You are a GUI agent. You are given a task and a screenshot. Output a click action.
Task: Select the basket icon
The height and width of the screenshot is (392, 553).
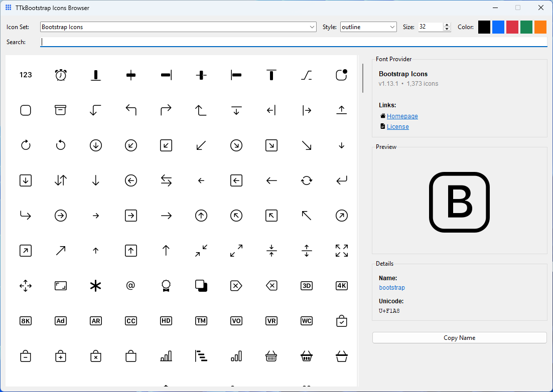pyautogui.click(x=271, y=356)
